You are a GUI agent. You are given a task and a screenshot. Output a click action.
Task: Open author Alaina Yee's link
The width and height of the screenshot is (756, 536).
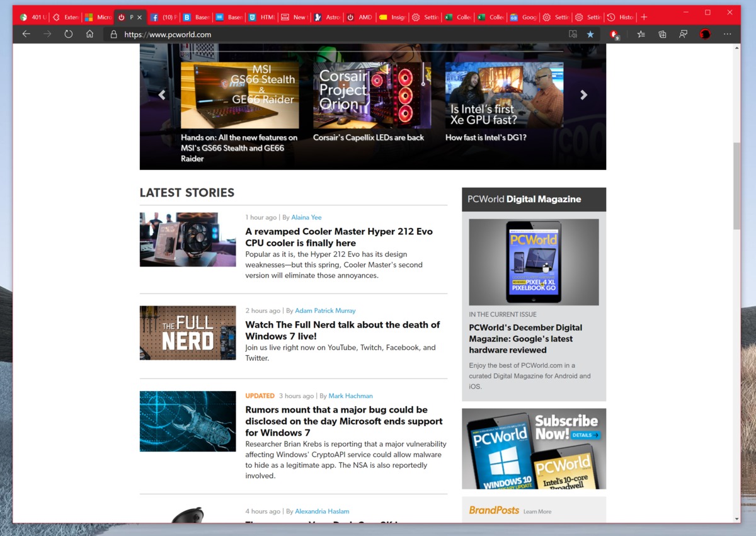[x=306, y=217]
